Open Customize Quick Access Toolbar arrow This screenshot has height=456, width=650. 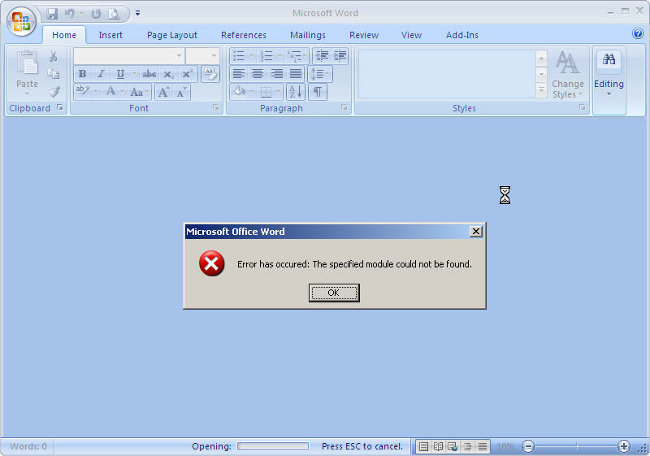(x=138, y=14)
